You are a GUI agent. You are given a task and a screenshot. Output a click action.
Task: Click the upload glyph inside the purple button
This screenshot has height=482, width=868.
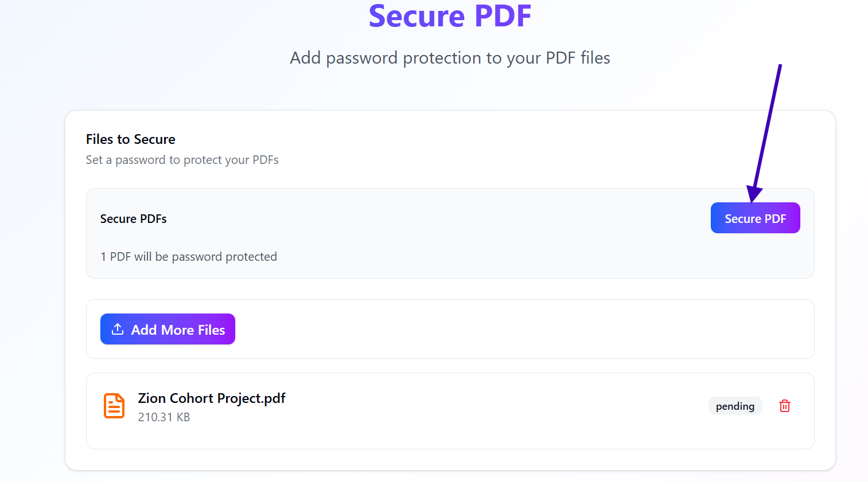[x=118, y=328]
